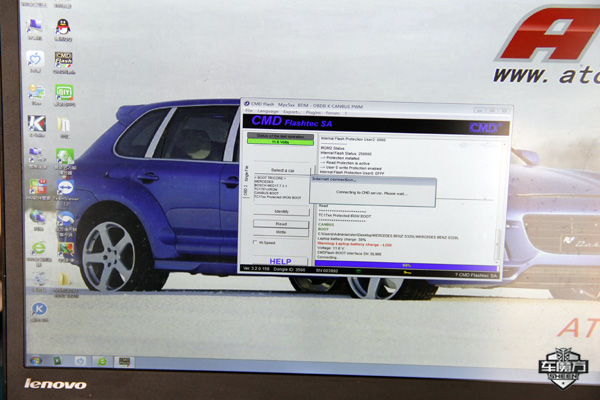This screenshot has width=600, height=400.
Task: Click the Select a car button
Action: coord(283,170)
